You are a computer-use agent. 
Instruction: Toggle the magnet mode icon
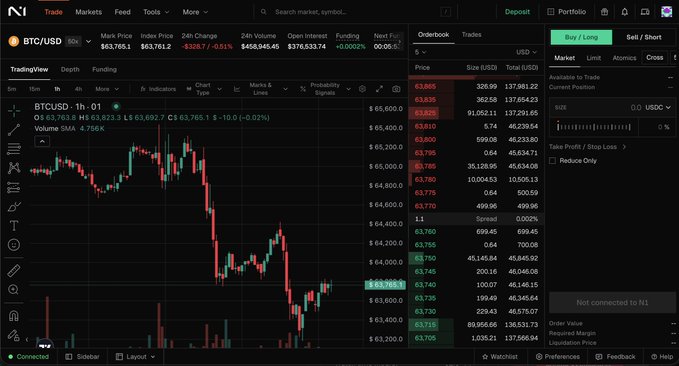coord(14,316)
